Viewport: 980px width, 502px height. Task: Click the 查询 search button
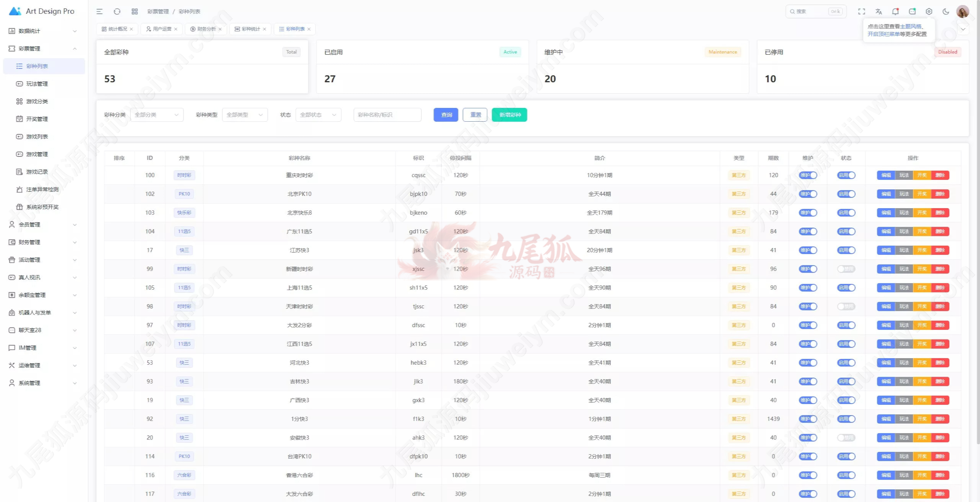coord(446,115)
